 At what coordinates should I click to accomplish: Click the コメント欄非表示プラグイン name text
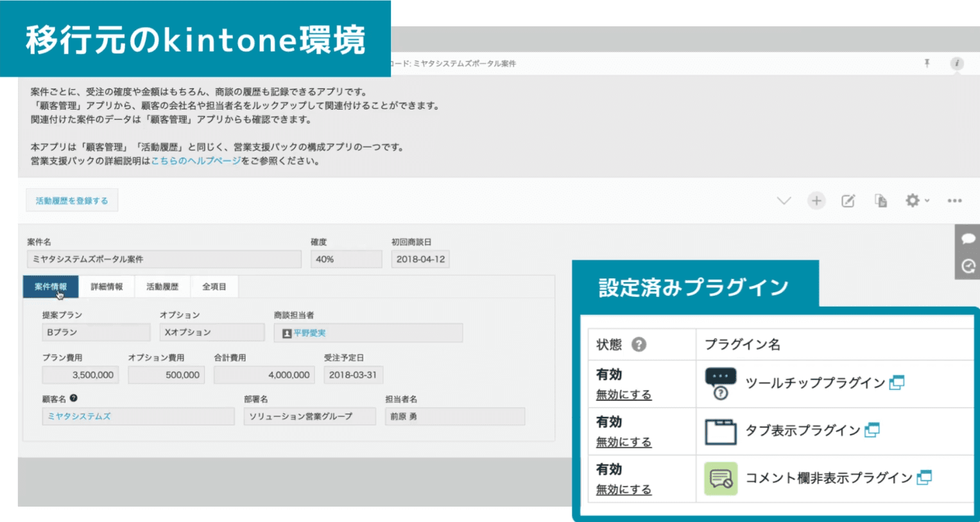coord(829,478)
